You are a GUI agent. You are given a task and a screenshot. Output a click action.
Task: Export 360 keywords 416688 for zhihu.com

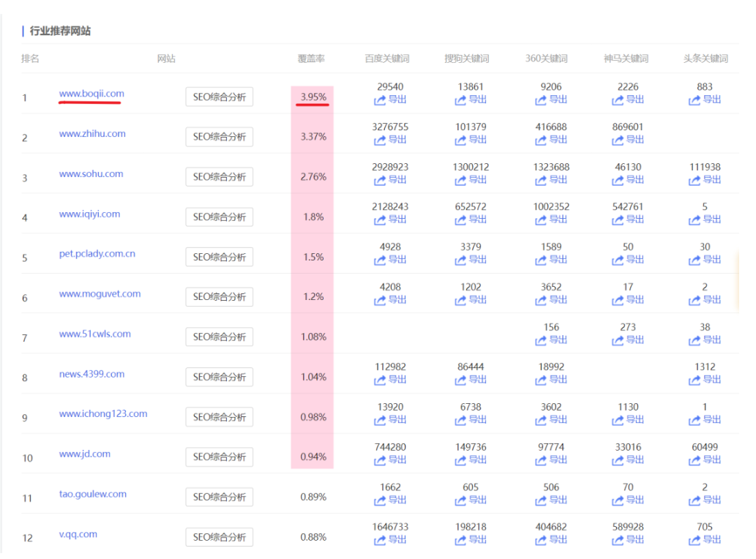point(551,140)
